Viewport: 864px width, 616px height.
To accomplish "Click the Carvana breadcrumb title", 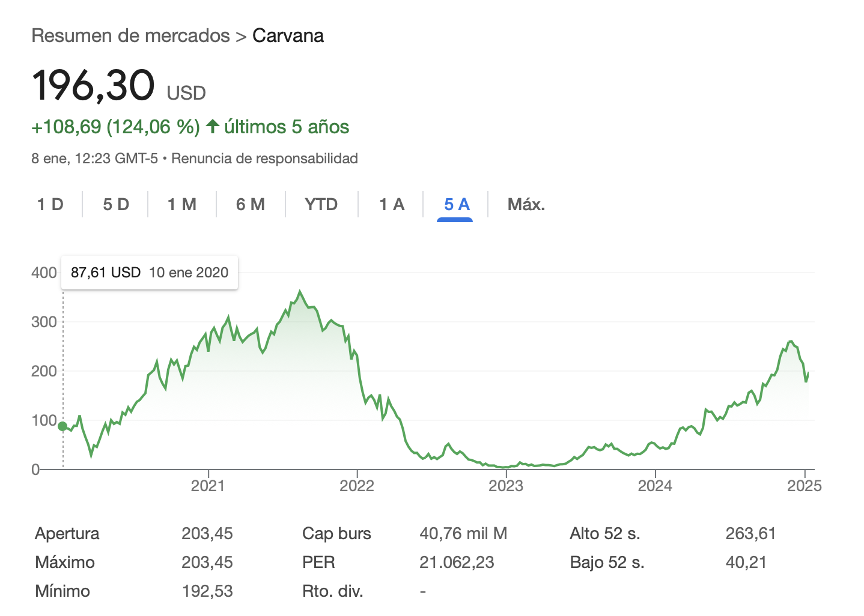I will click(x=288, y=35).
